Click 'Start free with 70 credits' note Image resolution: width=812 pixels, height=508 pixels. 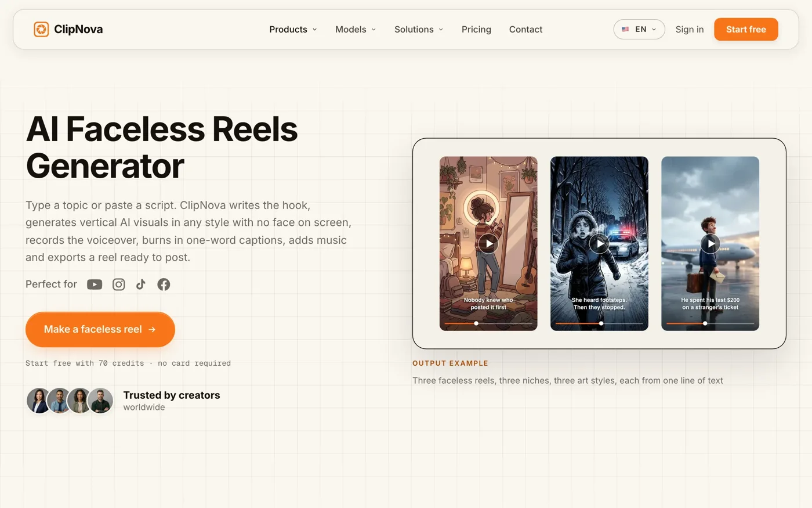[128, 363]
